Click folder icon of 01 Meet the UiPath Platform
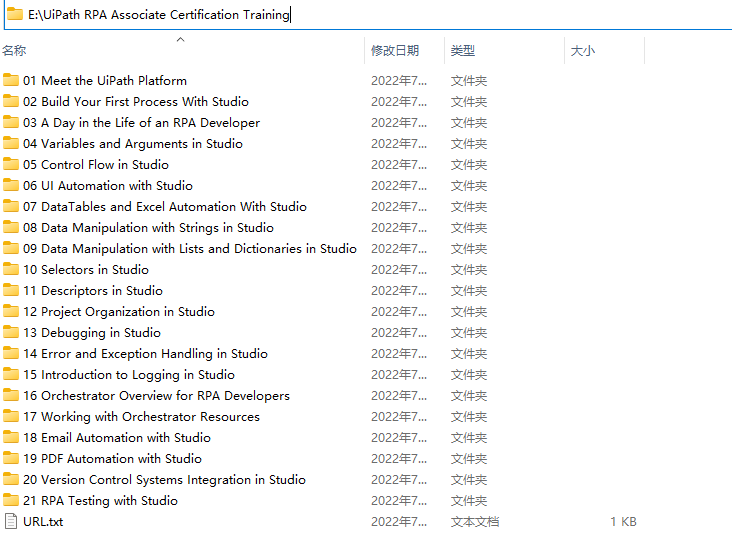Screen dimensions: 732x558 pos(11,80)
